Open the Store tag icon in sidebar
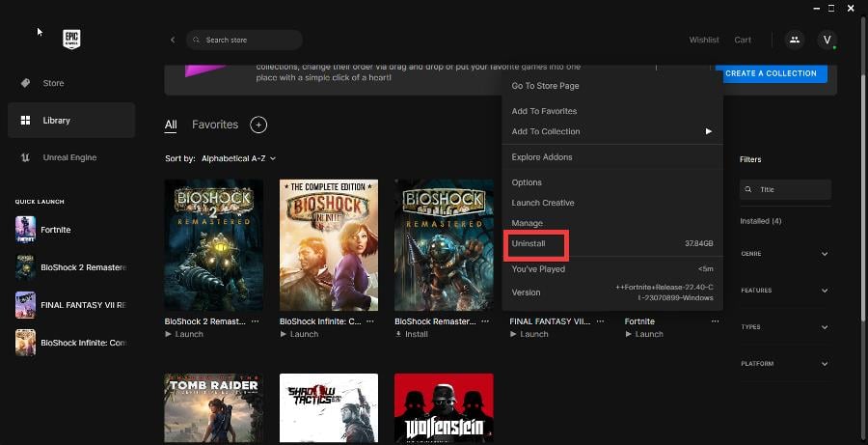 pos(25,83)
